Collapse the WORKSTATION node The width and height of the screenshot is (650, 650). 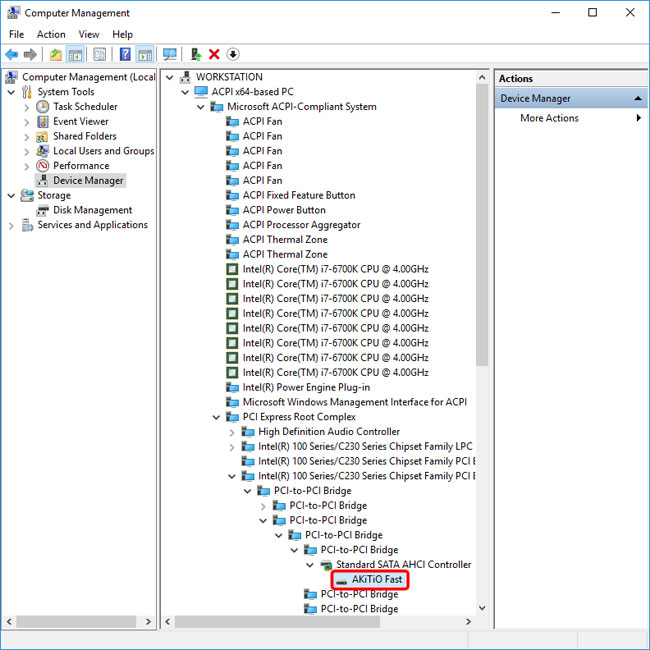[169, 77]
